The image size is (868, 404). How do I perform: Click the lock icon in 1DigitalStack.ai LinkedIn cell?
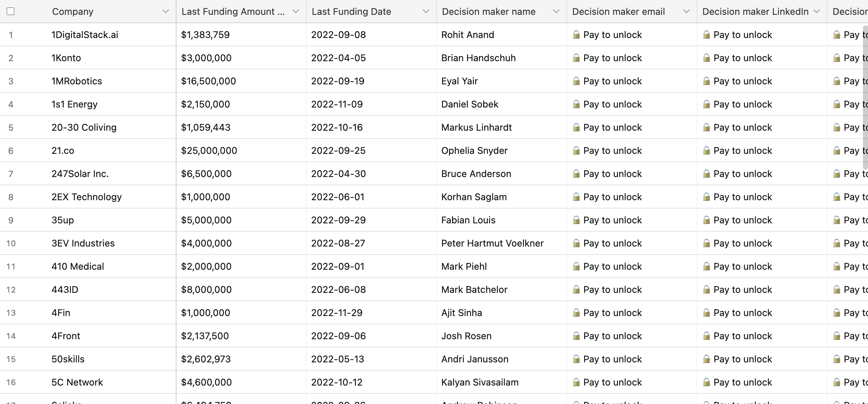coord(706,35)
